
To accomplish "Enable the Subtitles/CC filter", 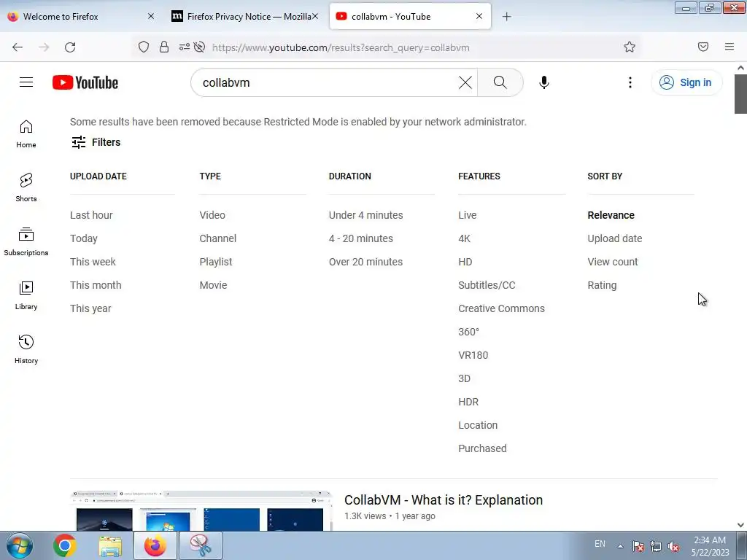I will click(x=487, y=285).
